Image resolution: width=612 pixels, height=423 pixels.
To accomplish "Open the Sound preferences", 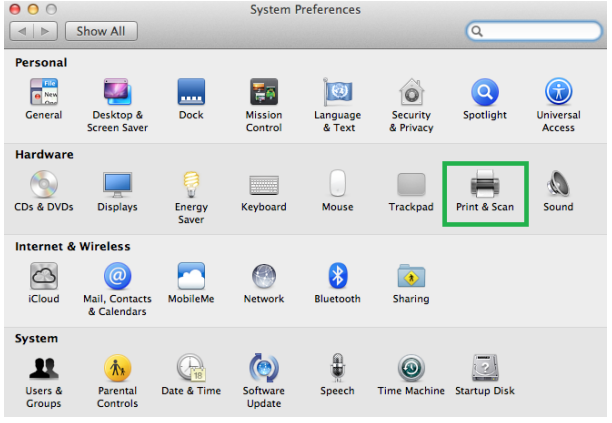I will [x=558, y=185].
